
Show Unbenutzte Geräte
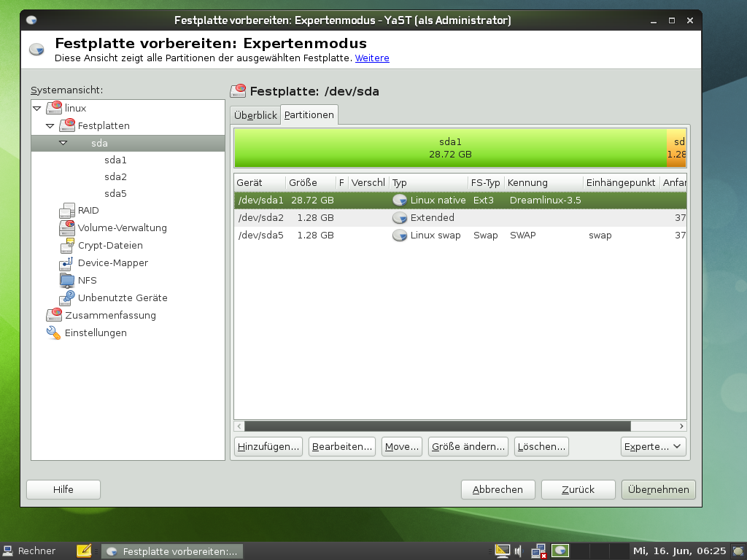[x=123, y=297]
